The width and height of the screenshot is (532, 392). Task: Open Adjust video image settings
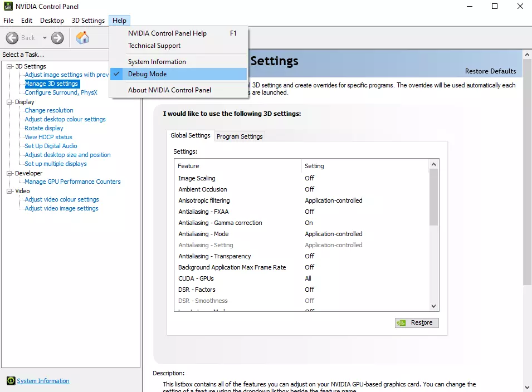[61, 208]
